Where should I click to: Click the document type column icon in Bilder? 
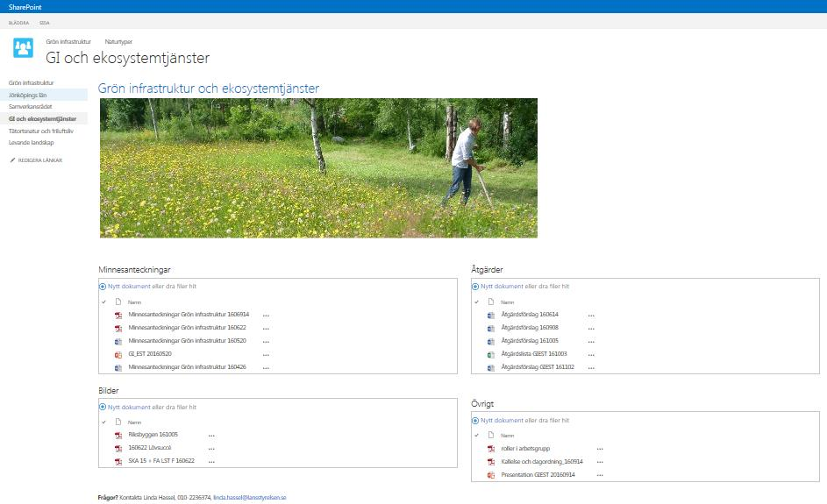tap(118, 422)
